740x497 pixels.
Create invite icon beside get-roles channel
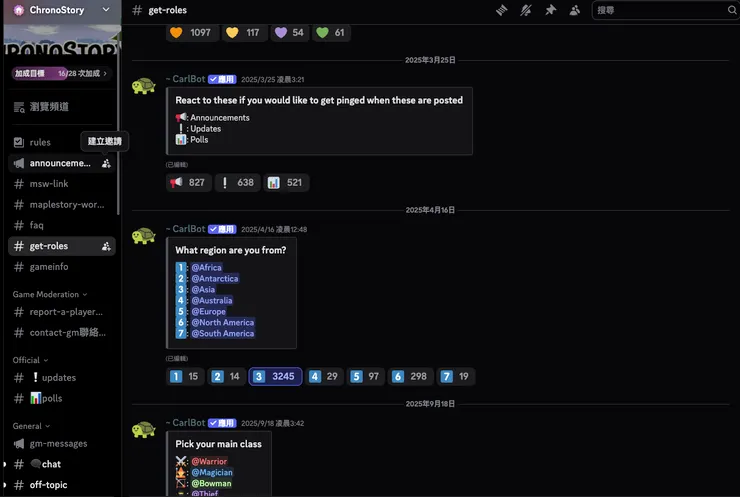point(106,246)
